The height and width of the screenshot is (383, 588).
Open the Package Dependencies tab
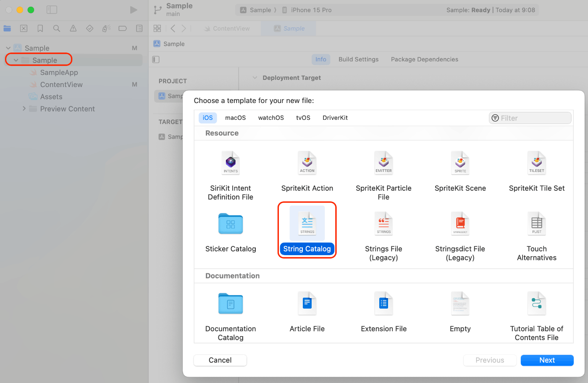[x=425, y=59]
